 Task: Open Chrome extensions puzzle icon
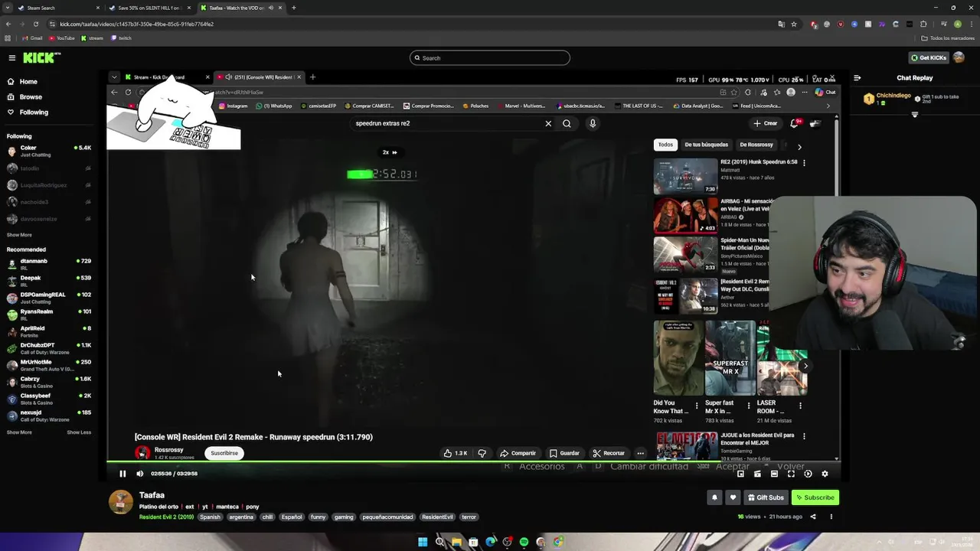(x=923, y=24)
